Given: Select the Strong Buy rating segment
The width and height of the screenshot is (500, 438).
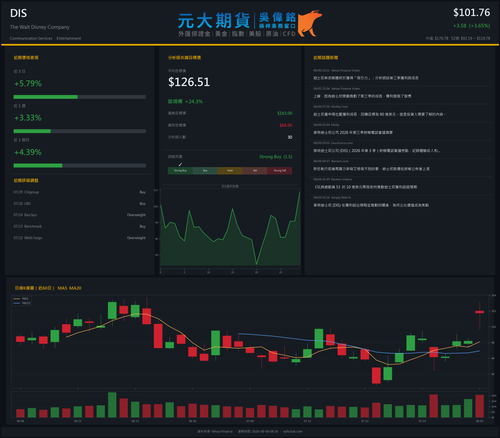Looking at the screenshot, I should point(180,171).
